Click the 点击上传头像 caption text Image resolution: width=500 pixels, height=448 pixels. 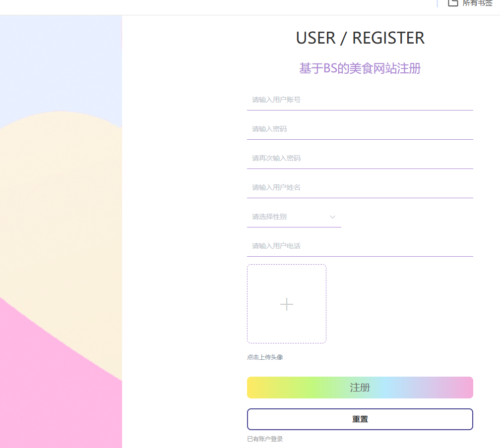pyautogui.click(x=265, y=357)
